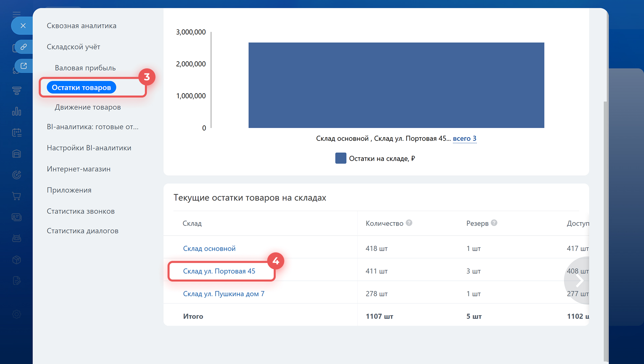This screenshot has width=644, height=364.
Task: Open the robot icon in left sidebar
Action: tap(16, 238)
